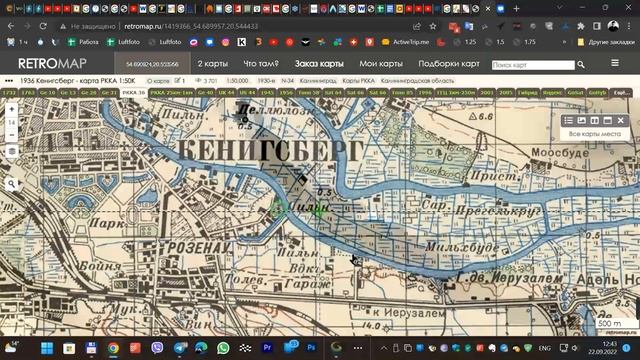Show hidden bookmarks chevron
This screenshot has width=640, height=360.
point(564,42)
